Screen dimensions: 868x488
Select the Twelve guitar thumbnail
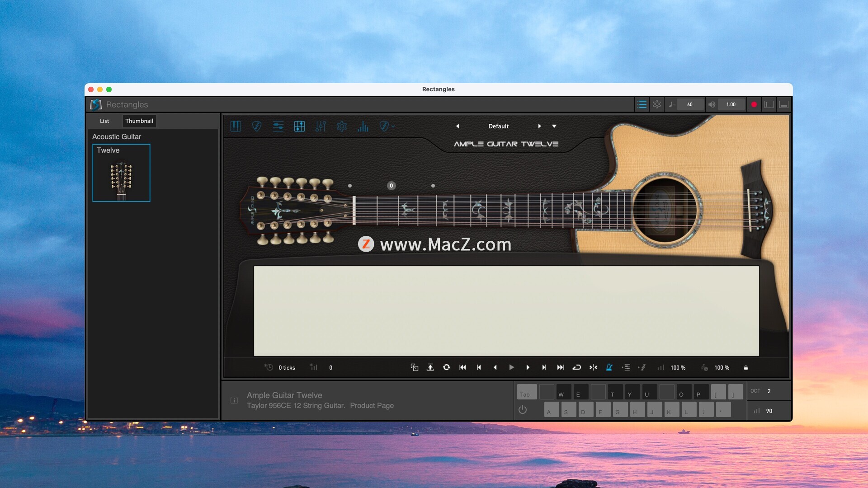pyautogui.click(x=121, y=173)
